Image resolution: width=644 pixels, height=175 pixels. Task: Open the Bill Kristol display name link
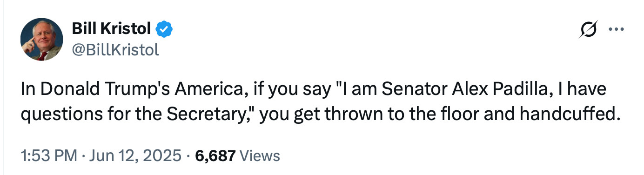tap(111, 29)
